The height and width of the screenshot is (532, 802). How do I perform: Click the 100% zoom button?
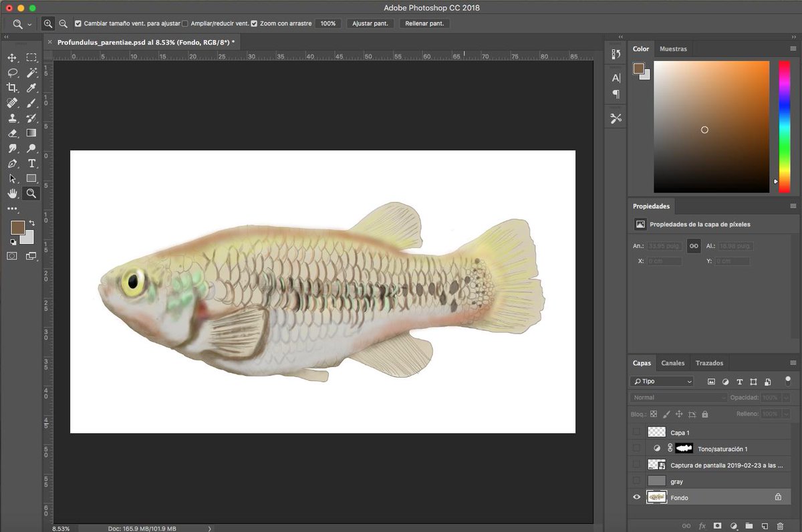(x=328, y=23)
